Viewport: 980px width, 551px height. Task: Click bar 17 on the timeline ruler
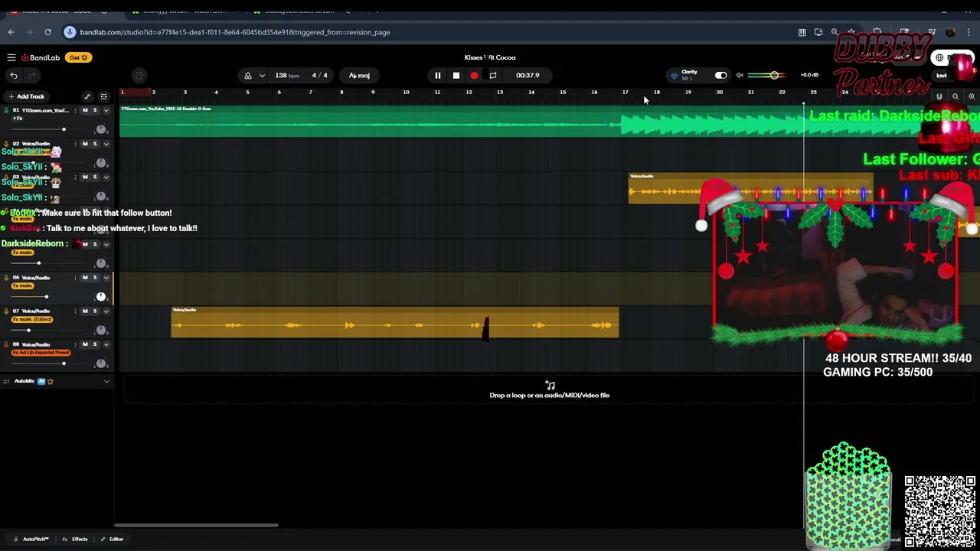625,93
